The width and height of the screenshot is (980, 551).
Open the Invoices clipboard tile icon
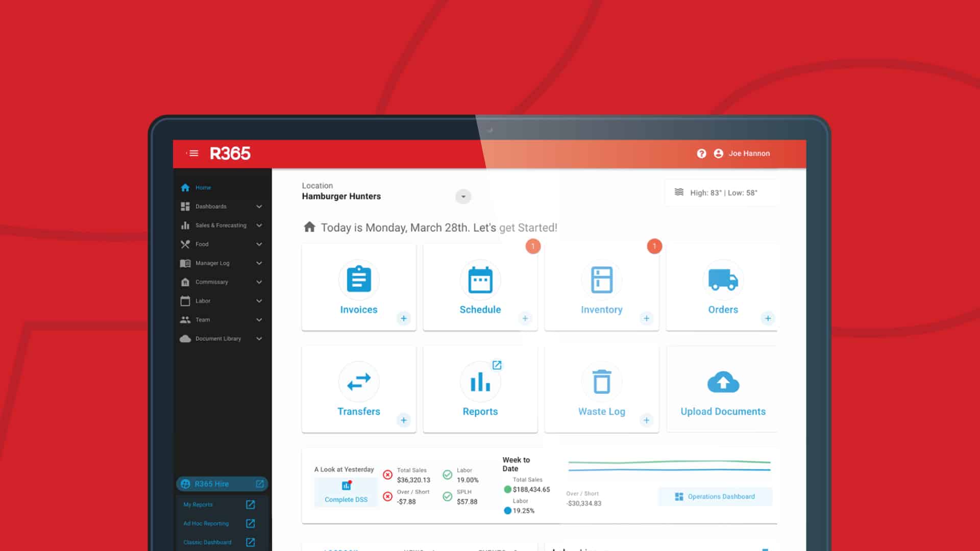pos(359,280)
